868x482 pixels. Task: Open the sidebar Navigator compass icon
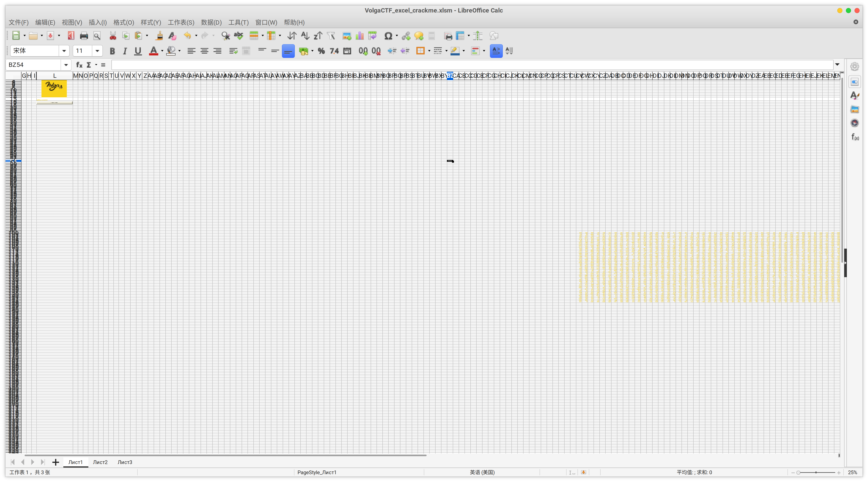coord(855,123)
